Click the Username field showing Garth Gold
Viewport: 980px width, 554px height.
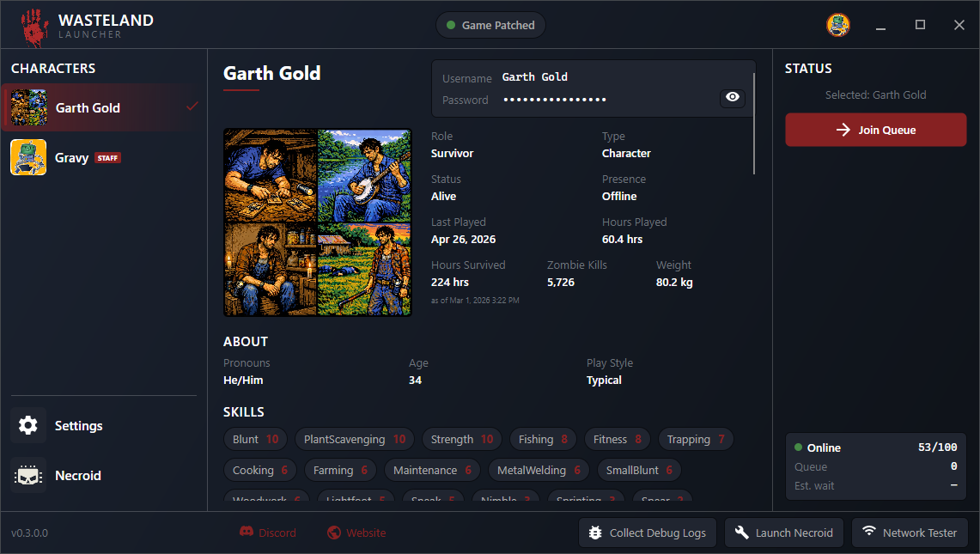coord(535,77)
